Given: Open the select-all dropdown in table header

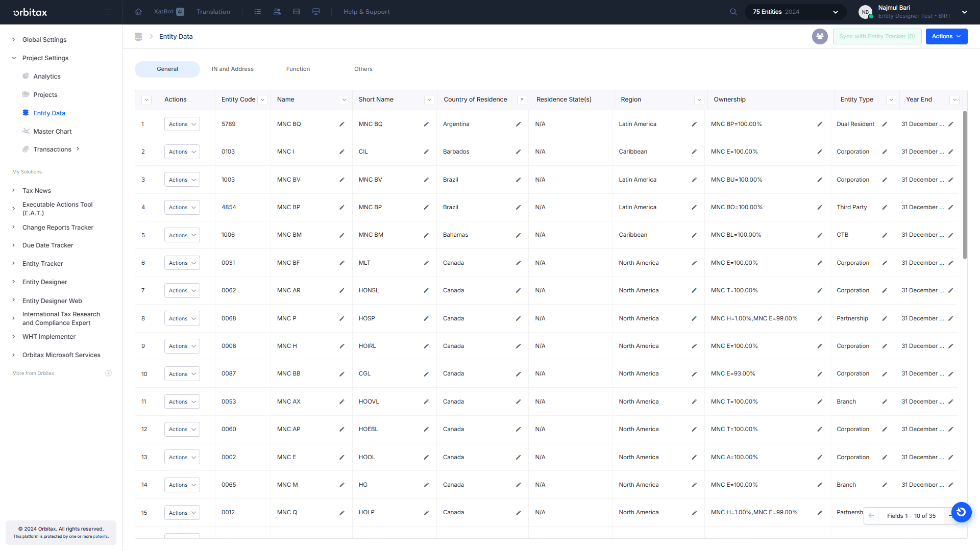Looking at the screenshot, I should point(146,100).
